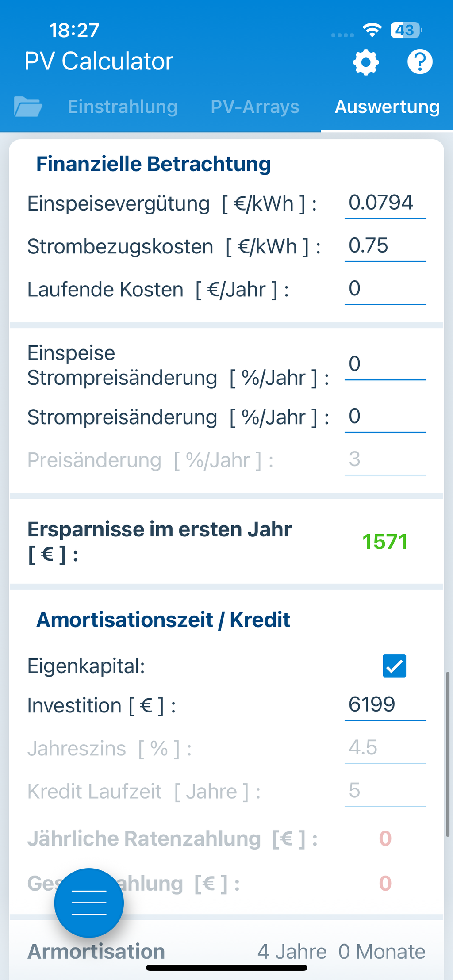Edit Einspeise Strompreisänderung percentage field
Image resolution: width=453 pixels, height=980 pixels.
384,364
